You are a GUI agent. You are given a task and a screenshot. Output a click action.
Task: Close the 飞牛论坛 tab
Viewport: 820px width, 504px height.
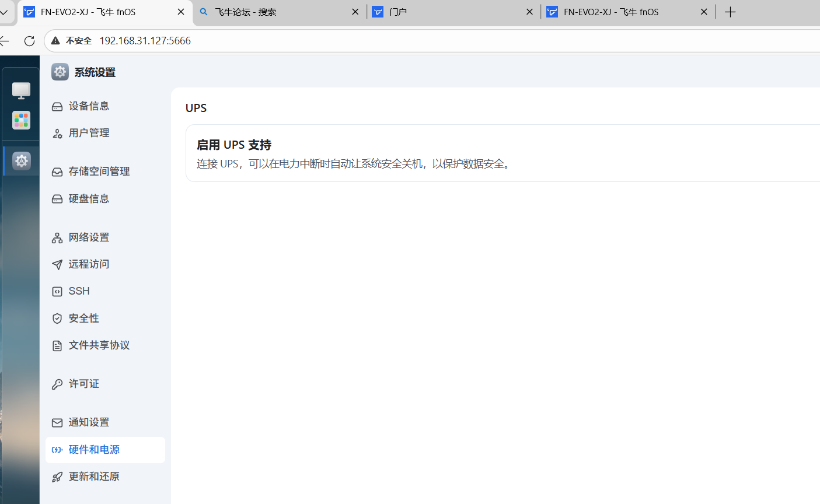click(x=355, y=11)
